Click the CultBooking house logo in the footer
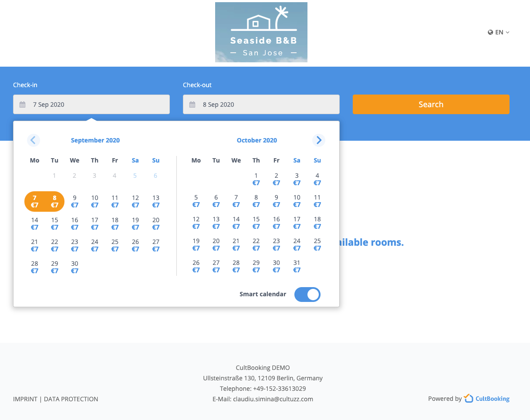The height and width of the screenshot is (420, 530). pos(468,398)
